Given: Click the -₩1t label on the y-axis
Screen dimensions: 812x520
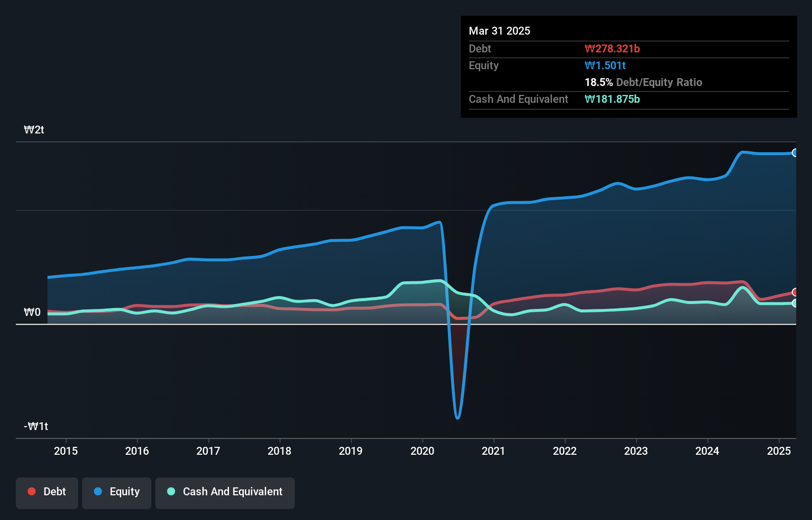Looking at the screenshot, I should point(36,426).
